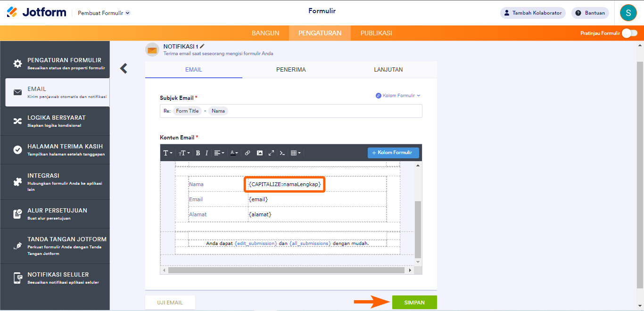Open the Pembuat Formulir dropdown
The height and width of the screenshot is (311, 644).
[104, 13]
